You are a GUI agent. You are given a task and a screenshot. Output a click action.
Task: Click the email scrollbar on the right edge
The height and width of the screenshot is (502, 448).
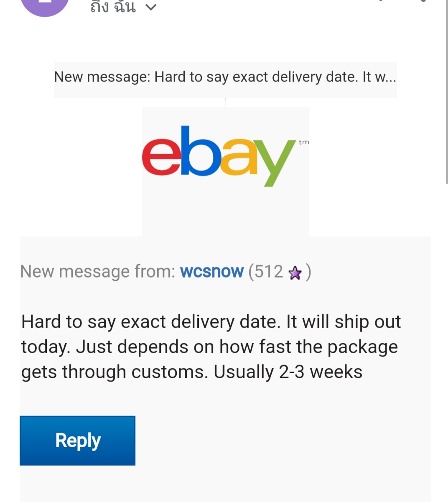[x=446, y=92]
